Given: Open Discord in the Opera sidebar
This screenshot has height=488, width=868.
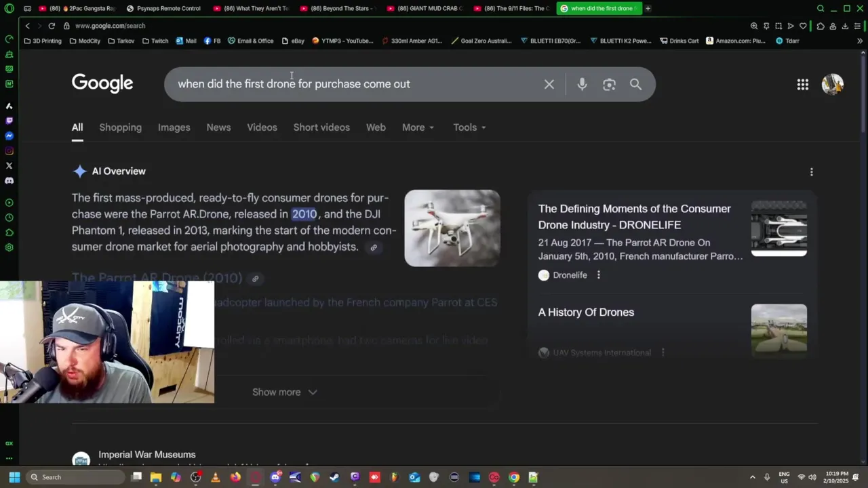Looking at the screenshot, I should coord(9,180).
